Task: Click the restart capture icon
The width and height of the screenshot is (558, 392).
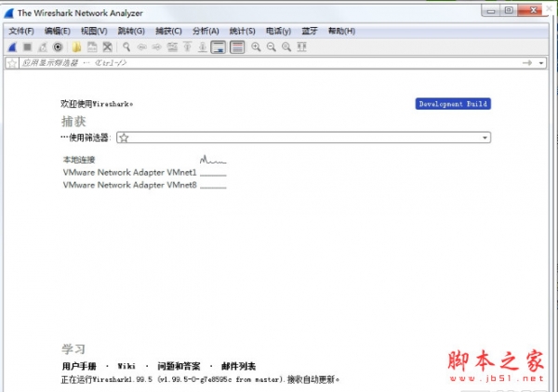Action: [43, 47]
